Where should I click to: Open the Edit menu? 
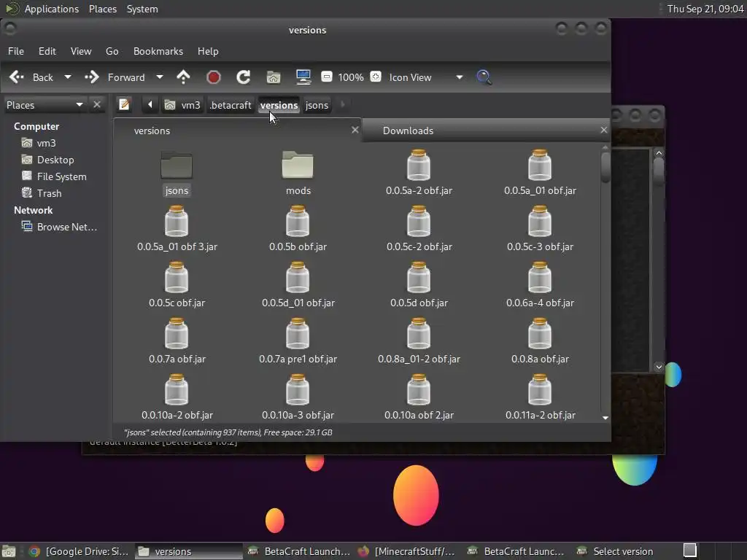point(47,51)
